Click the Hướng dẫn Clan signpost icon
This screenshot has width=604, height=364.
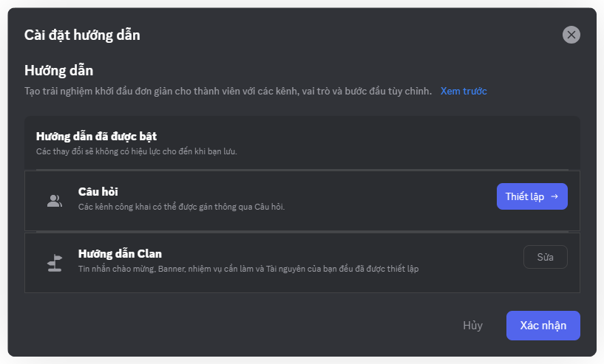(x=55, y=262)
